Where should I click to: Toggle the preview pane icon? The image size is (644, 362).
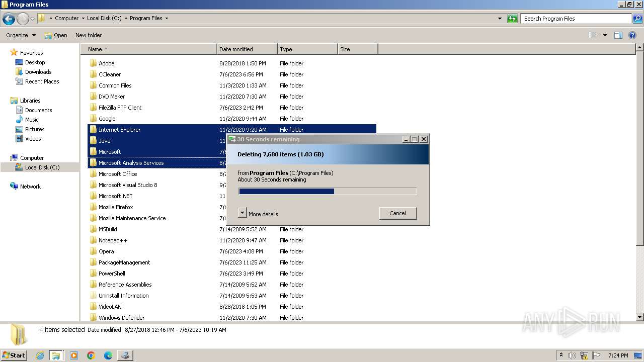[618, 35]
